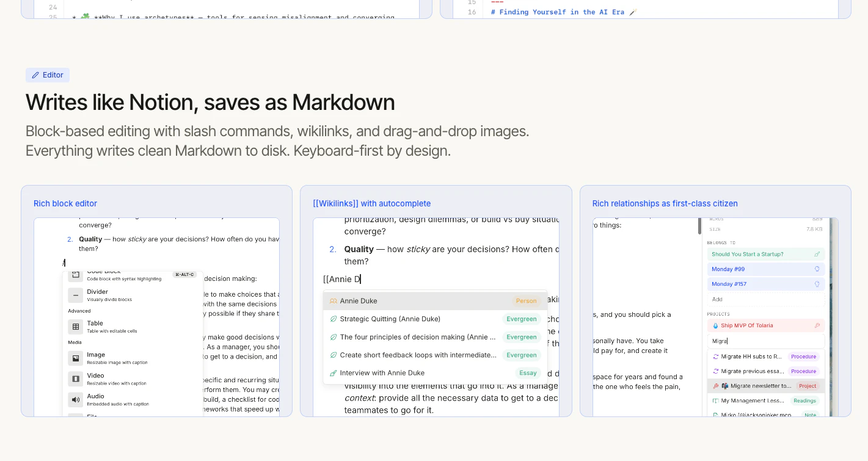
Task: Click the leaf icon beside The four principles
Action: (334, 337)
